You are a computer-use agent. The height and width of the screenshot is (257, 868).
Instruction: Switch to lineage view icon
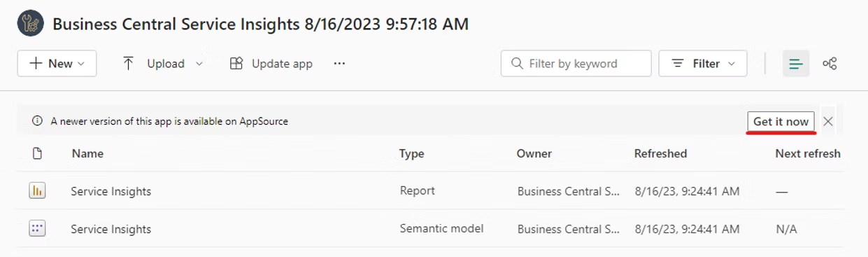click(830, 64)
